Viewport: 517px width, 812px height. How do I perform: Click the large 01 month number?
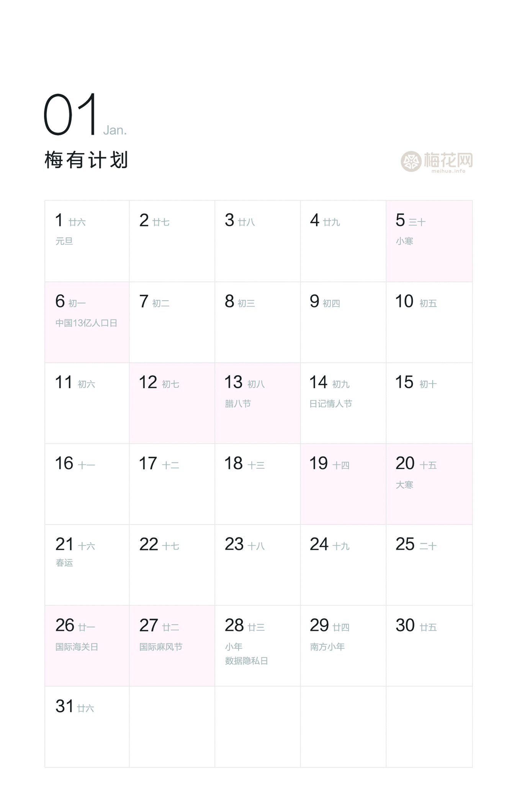pos(70,115)
